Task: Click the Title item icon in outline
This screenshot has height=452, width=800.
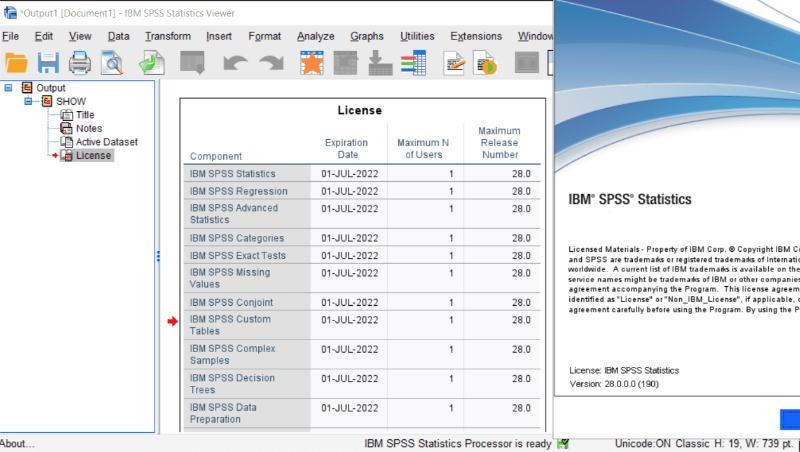Action: coord(66,115)
